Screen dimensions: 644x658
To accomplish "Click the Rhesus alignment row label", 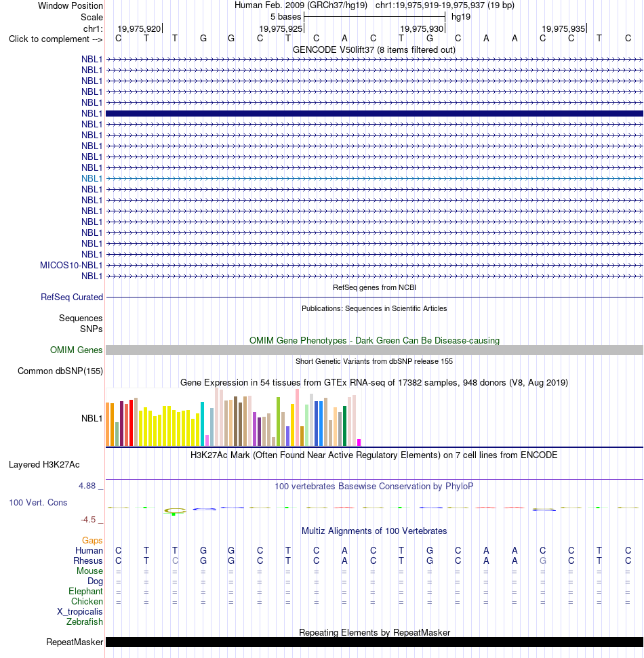I will coord(88,560).
